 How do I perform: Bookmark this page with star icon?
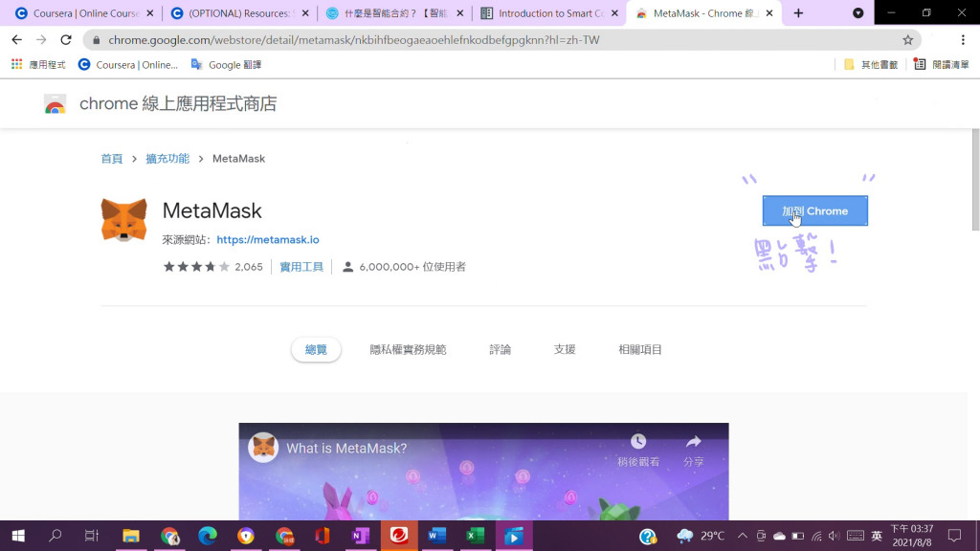tap(907, 40)
